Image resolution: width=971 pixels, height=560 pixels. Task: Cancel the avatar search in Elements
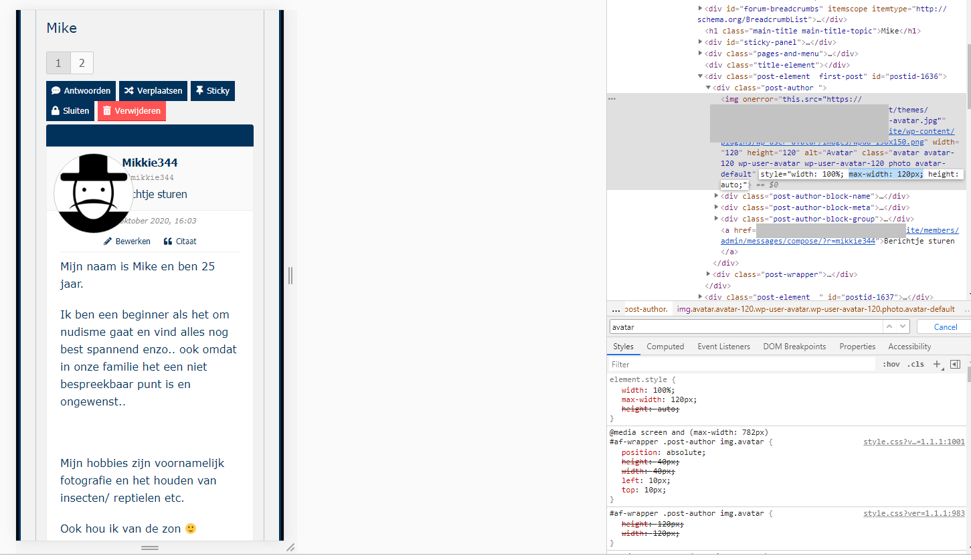(945, 327)
